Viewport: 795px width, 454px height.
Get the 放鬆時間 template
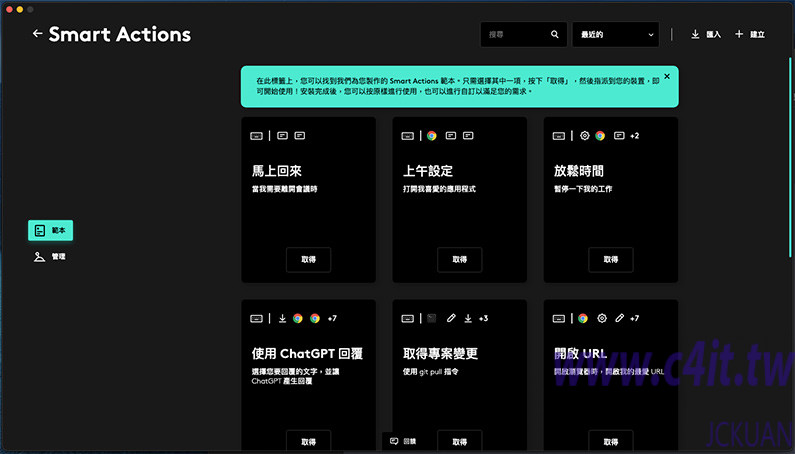[610, 259]
